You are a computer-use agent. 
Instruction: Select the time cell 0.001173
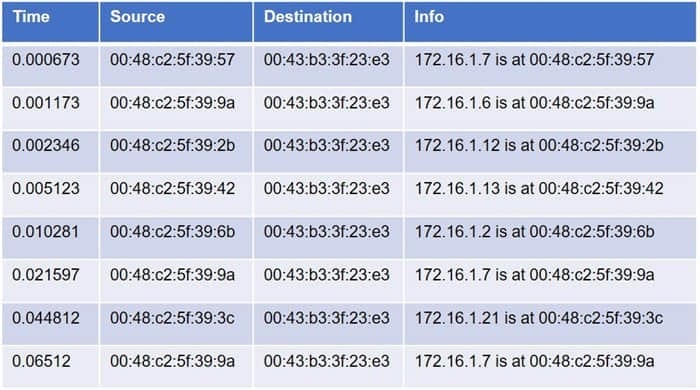click(50, 108)
